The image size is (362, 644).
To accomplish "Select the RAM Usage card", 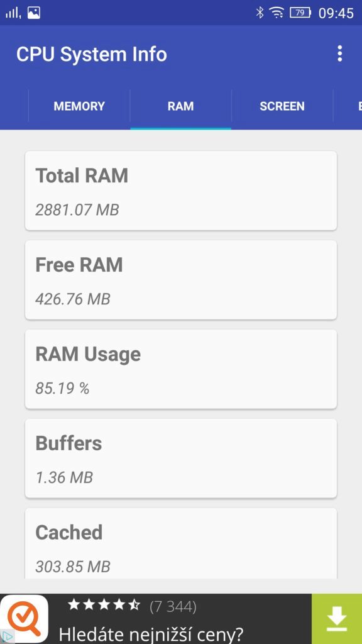I will click(181, 369).
